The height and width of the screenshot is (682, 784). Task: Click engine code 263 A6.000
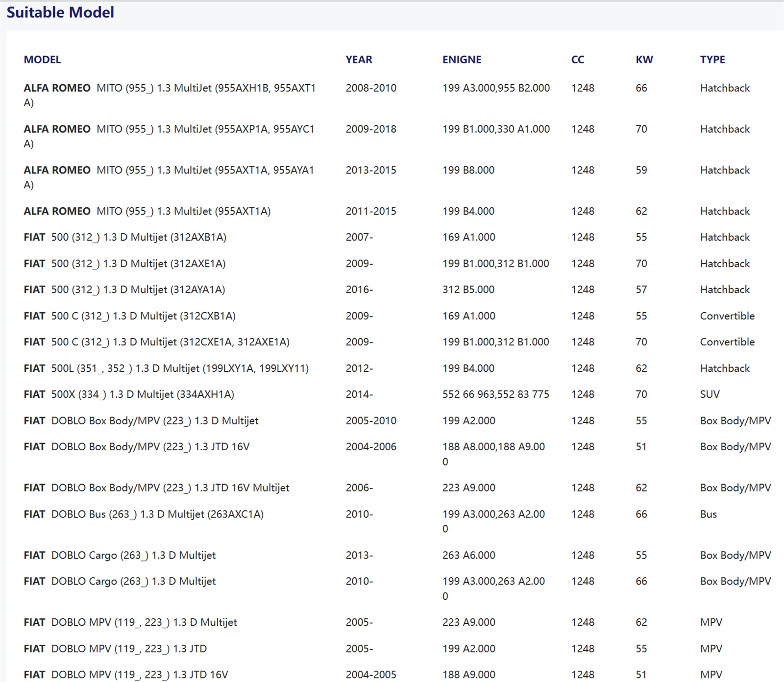[x=469, y=556]
